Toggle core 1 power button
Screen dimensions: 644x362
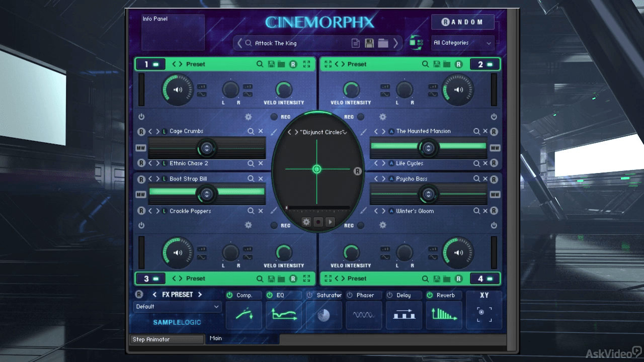[x=141, y=117]
